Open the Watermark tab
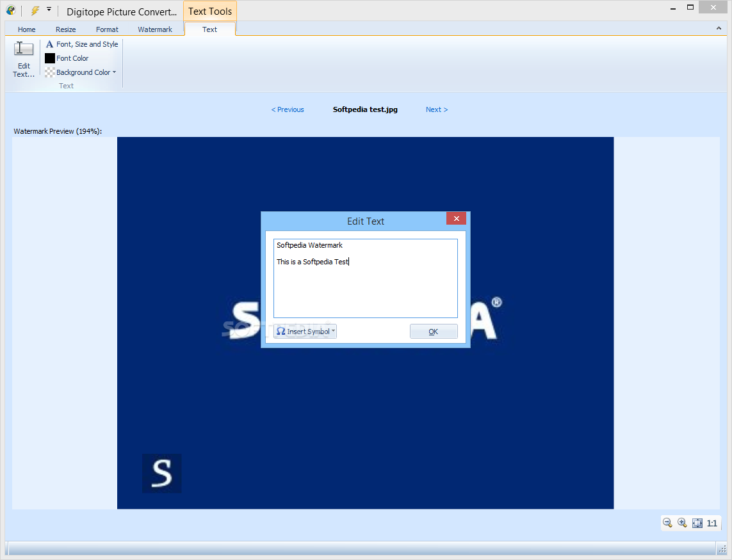This screenshot has height=560, width=732. click(x=155, y=29)
